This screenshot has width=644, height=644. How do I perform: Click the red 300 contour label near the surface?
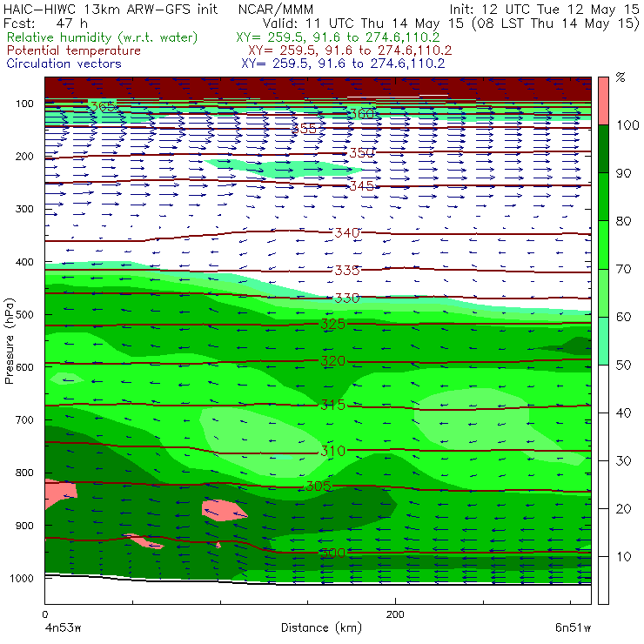pyautogui.click(x=332, y=553)
